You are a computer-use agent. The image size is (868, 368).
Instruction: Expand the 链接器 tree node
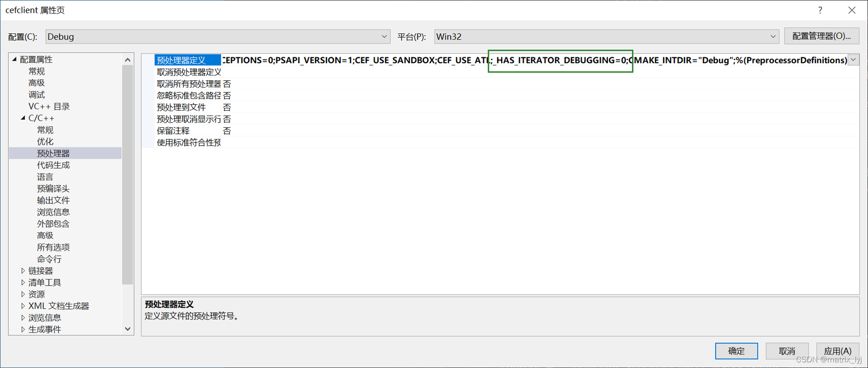(x=23, y=270)
